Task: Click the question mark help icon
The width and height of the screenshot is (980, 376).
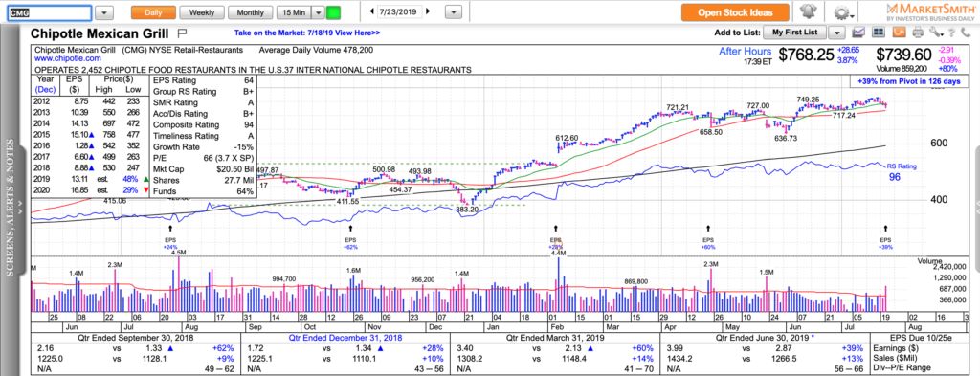Action: [x=952, y=32]
